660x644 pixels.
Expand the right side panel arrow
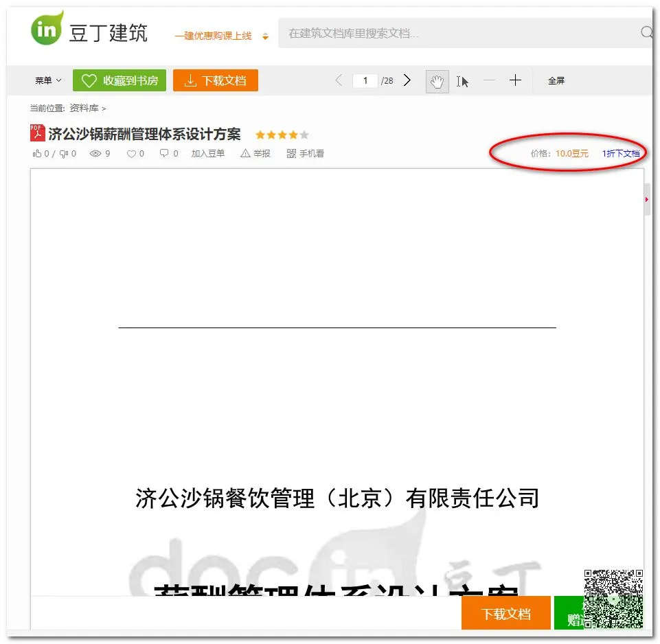coord(647,200)
